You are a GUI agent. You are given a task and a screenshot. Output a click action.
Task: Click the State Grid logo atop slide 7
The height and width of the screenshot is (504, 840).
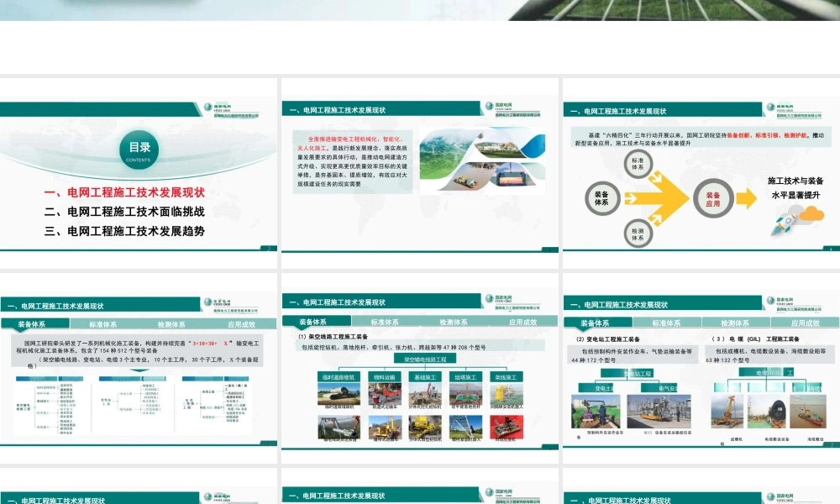pos(777,300)
